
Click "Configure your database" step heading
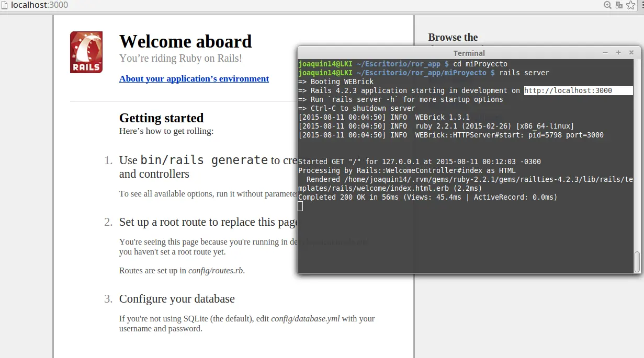point(177,299)
